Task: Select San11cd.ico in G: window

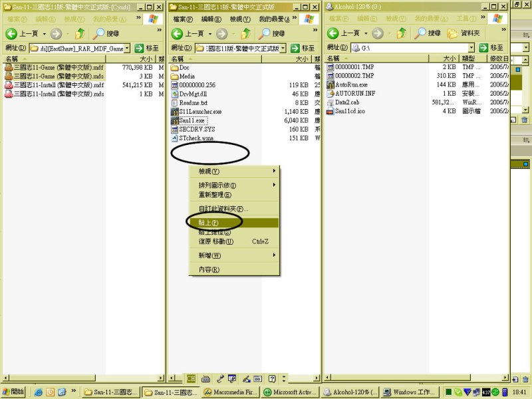Action: pos(346,111)
